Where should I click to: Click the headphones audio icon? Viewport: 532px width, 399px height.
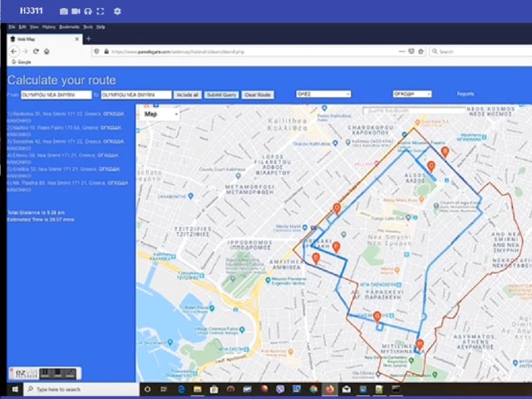(88, 12)
